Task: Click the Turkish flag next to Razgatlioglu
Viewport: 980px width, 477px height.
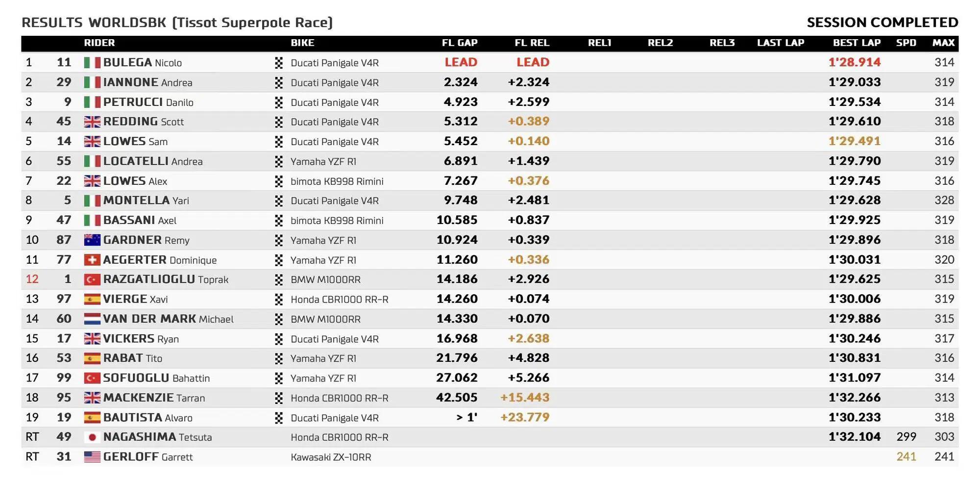Action: click(x=92, y=279)
